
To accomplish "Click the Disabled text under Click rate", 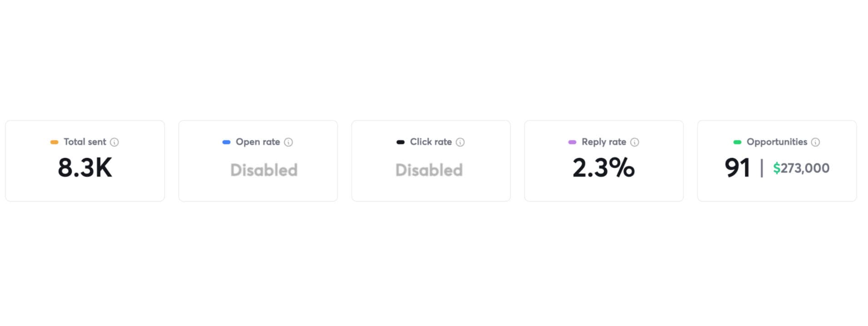I will click(x=429, y=170).
